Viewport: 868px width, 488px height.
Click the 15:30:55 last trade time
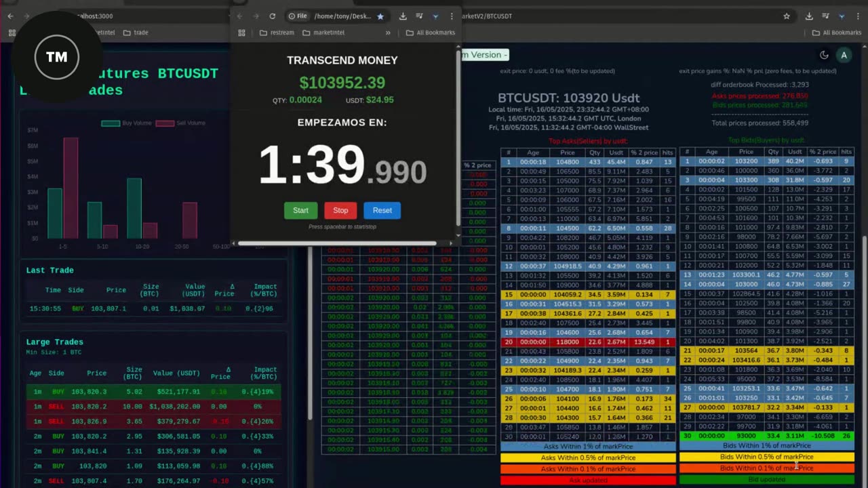pos(45,308)
